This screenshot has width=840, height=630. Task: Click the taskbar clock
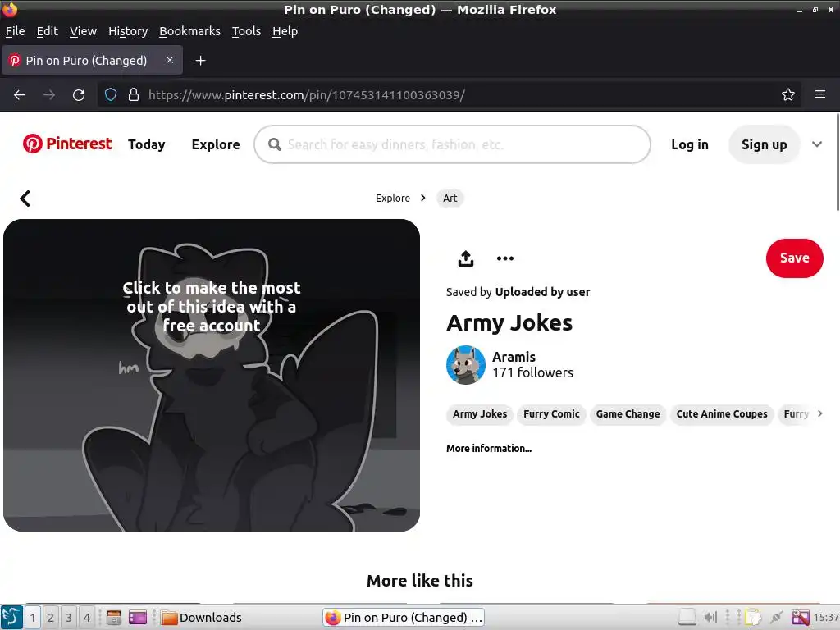point(825,618)
